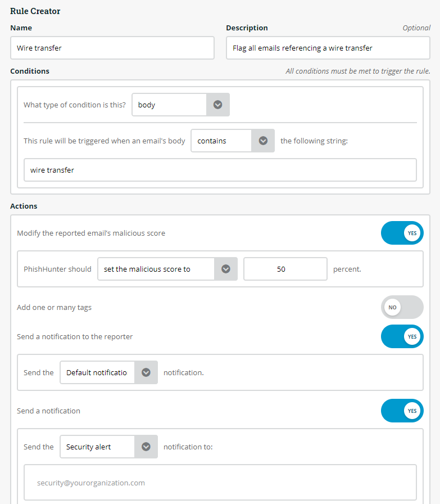This screenshot has height=504, width=440.
Task: Click the Name field containing 'Wire transfer'
Action: 112,48
